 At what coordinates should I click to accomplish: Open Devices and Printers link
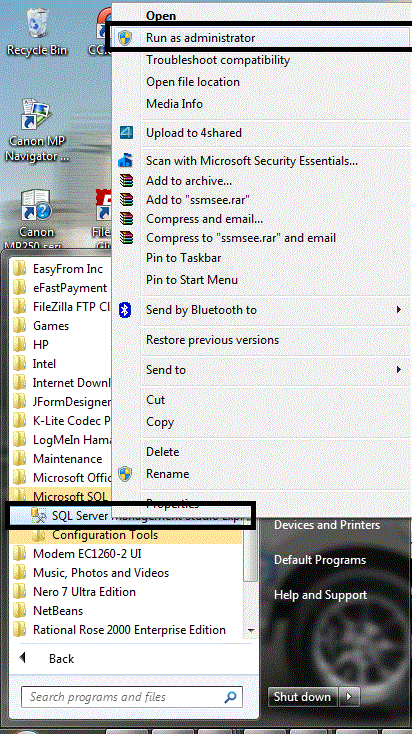tap(326, 525)
